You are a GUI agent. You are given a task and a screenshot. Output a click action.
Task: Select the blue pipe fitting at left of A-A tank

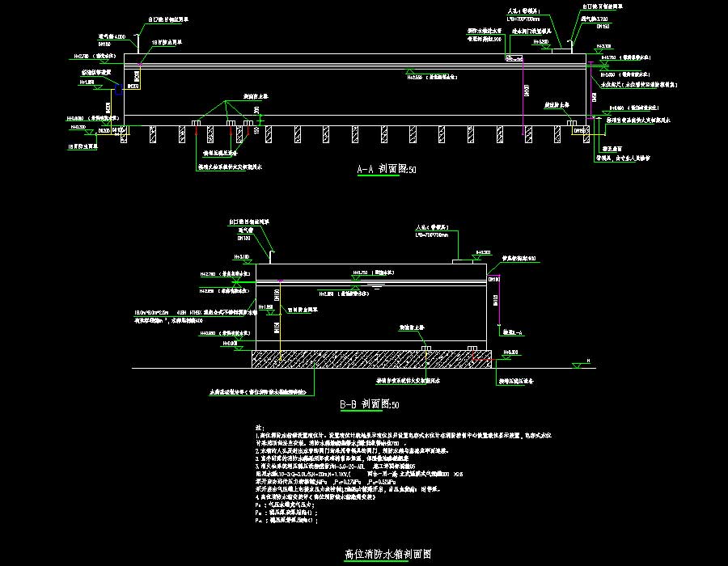click(118, 91)
